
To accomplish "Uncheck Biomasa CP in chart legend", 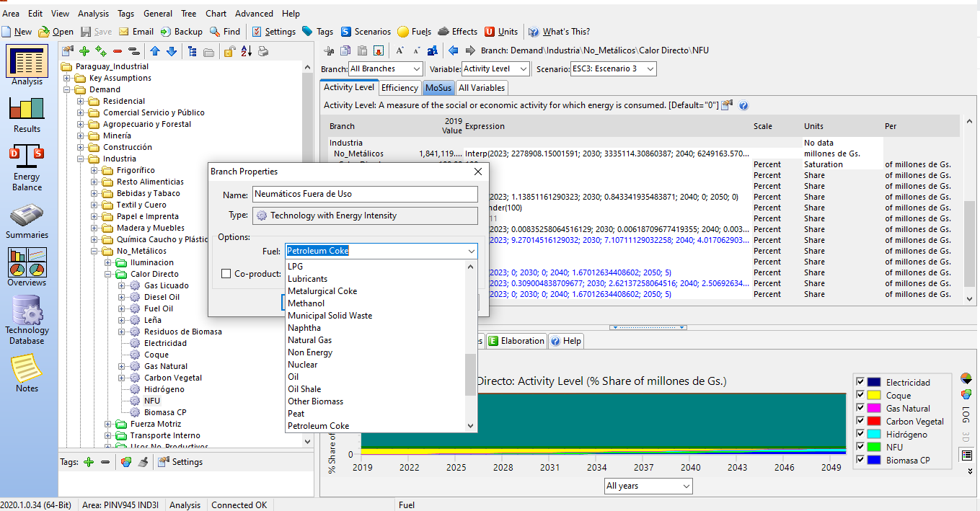I will (x=860, y=460).
